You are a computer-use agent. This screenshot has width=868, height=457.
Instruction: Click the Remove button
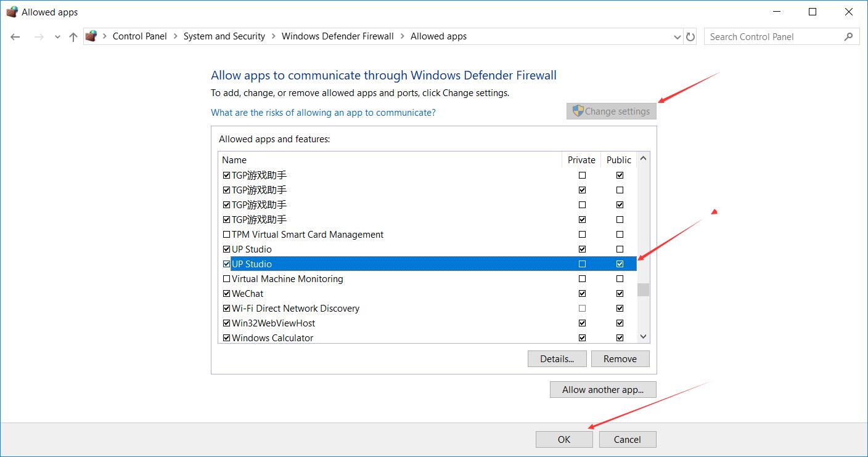[x=620, y=359]
